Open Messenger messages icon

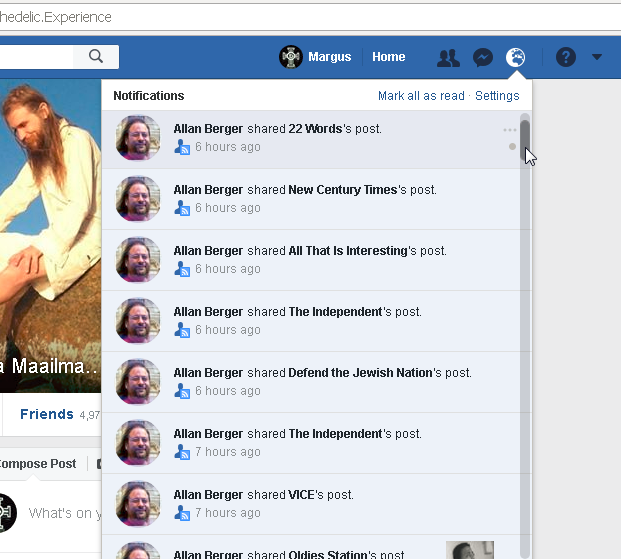pyautogui.click(x=483, y=57)
